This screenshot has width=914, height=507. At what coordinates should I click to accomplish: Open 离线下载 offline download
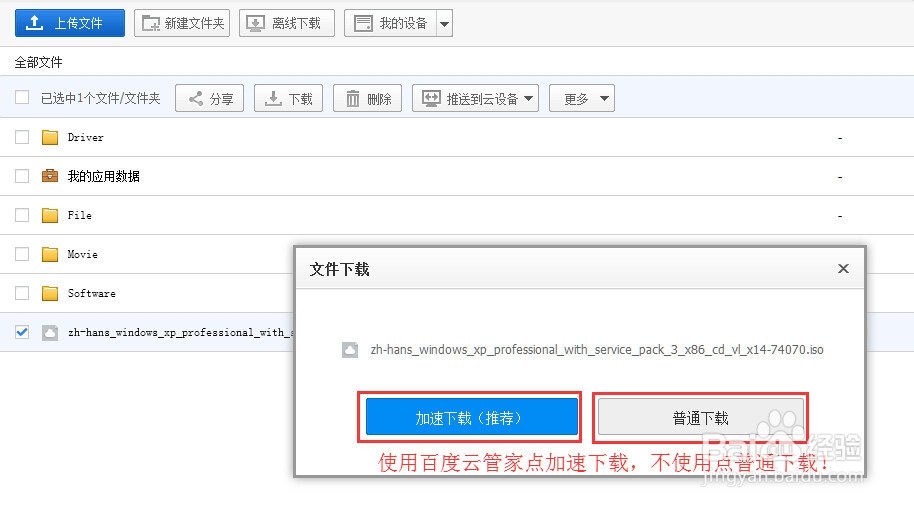(x=287, y=23)
